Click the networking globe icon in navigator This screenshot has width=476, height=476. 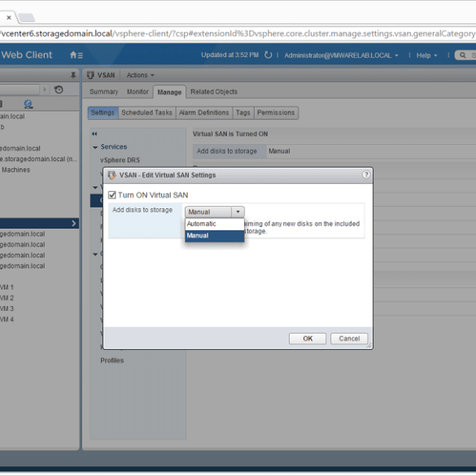point(28,104)
